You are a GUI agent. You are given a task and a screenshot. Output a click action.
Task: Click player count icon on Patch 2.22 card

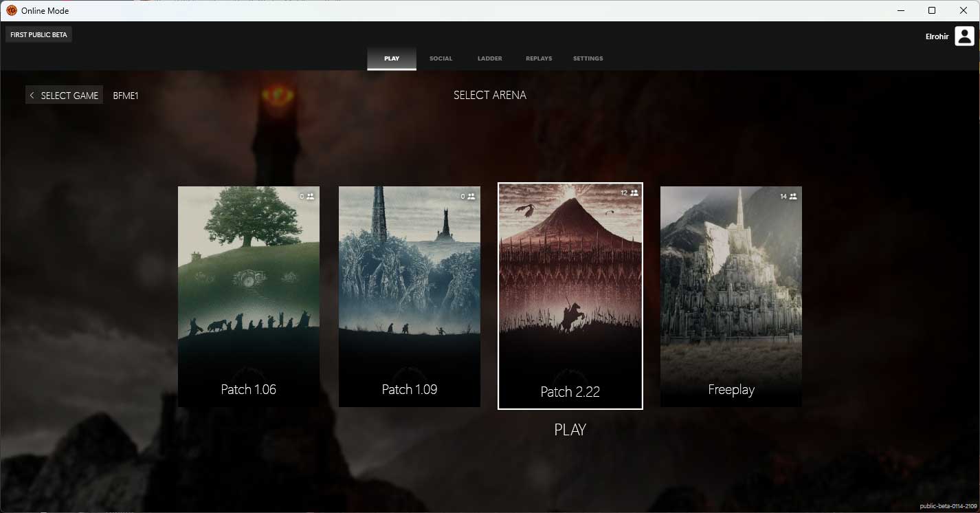pyautogui.click(x=634, y=193)
